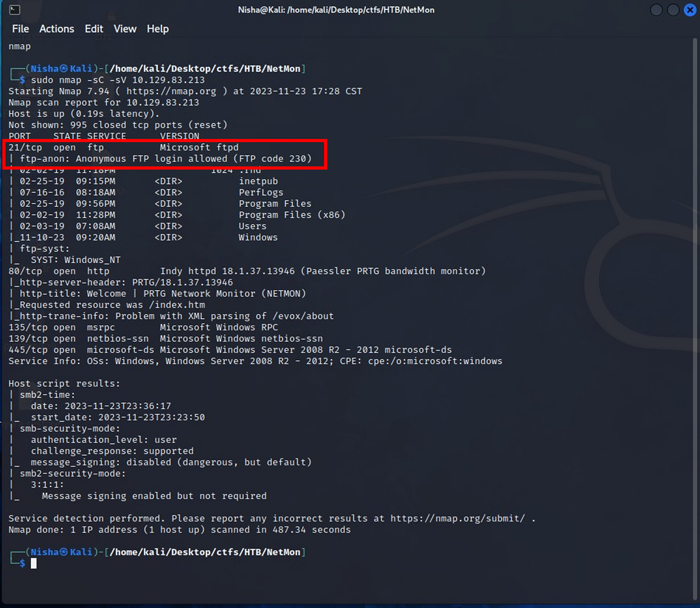Click the nmap.org URL in Starting Nmap line
The height and width of the screenshot is (608, 700).
click(171, 91)
